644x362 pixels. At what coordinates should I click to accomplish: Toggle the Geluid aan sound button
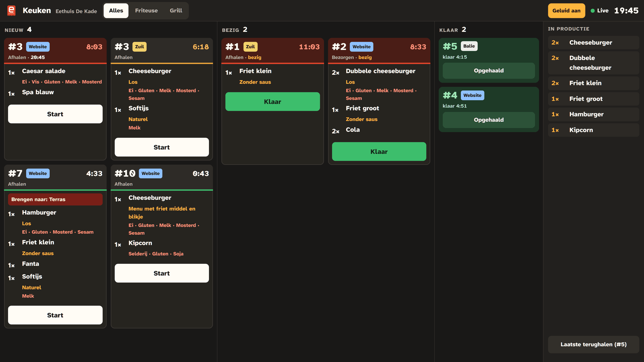tap(567, 11)
